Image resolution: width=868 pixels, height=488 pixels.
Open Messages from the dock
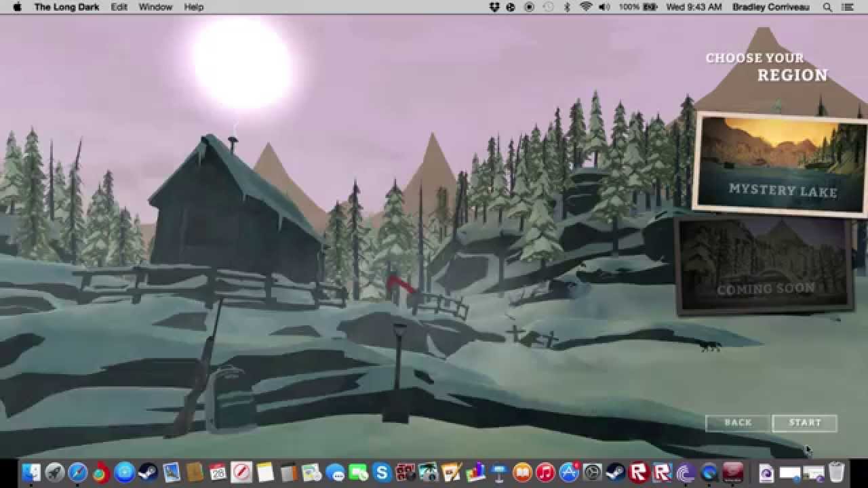[335, 472]
